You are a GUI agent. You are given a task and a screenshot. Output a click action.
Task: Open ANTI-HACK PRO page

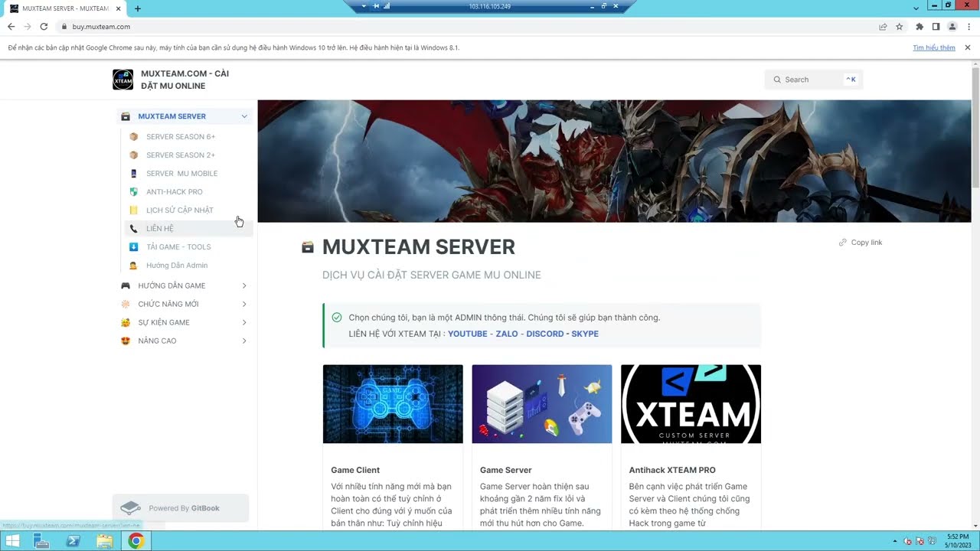(175, 192)
